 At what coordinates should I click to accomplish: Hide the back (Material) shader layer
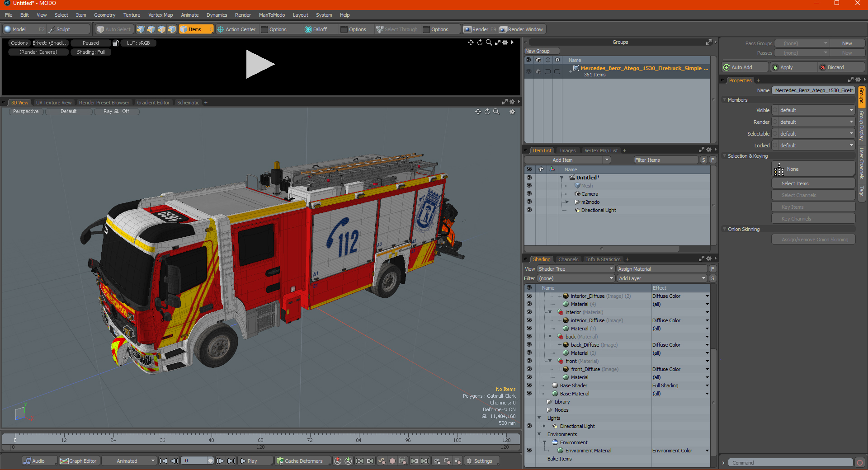pos(529,337)
